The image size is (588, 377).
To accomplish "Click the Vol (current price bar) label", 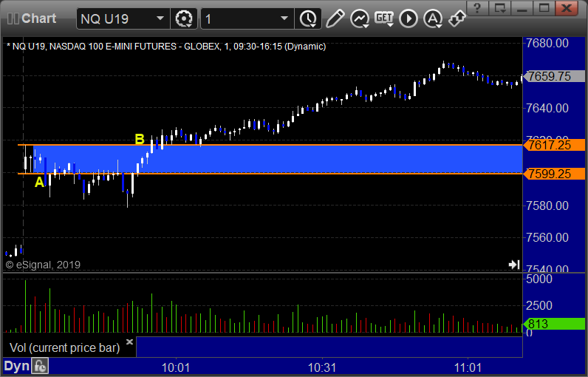I will pos(64,347).
